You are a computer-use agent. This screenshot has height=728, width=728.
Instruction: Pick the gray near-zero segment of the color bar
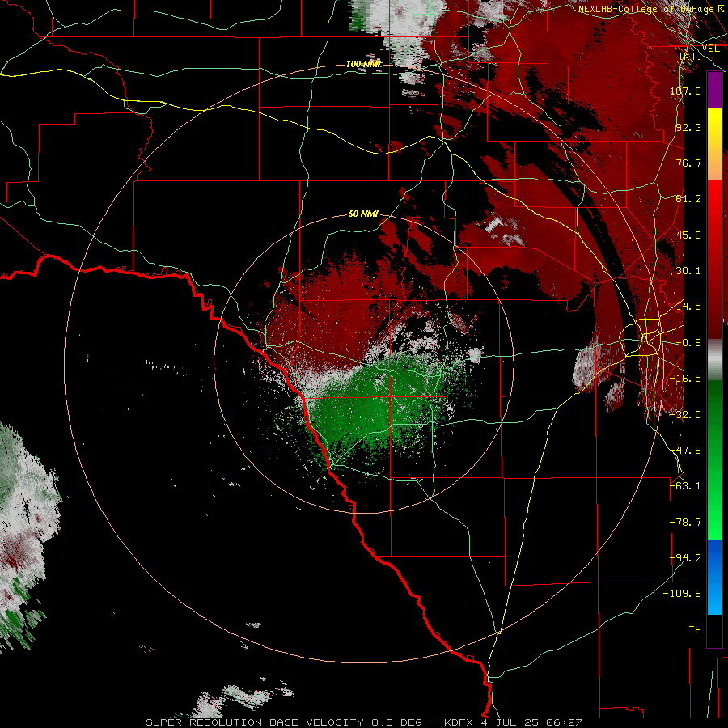point(714,360)
